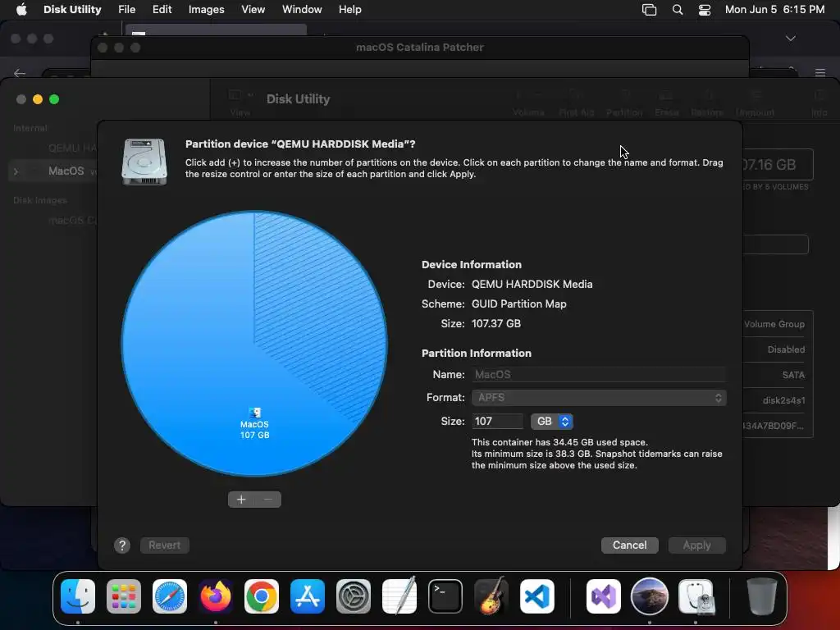Open Safari from the Dock
840x630 pixels.
pos(170,596)
